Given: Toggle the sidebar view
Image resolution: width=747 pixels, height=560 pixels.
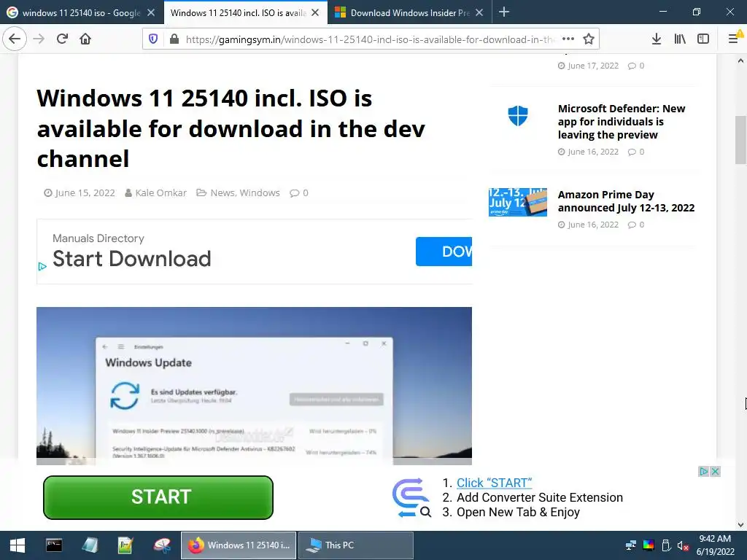Looking at the screenshot, I should [x=703, y=39].
